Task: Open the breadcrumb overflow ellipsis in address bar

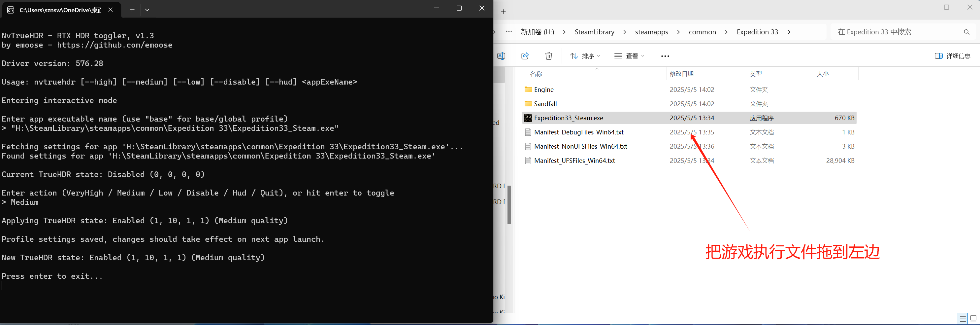Action: click(x=508, y=32)
